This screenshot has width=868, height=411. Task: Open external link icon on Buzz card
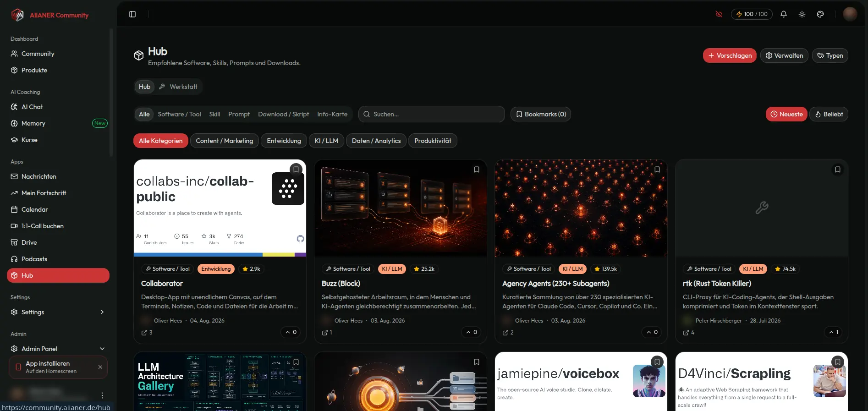point(325,333)
